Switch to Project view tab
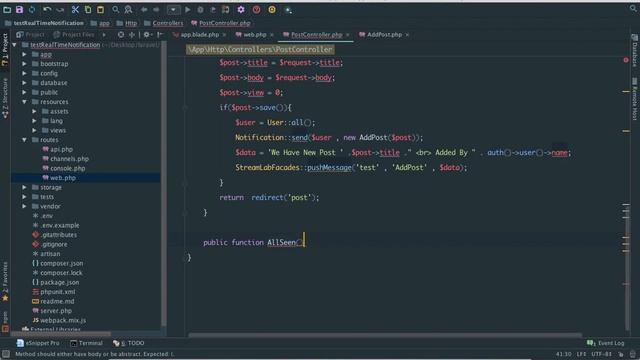 pyautogui.click(x=31, y=35)
